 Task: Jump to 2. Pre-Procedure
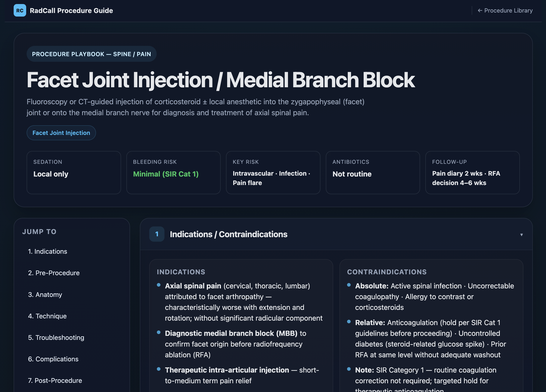pos(54,273)
